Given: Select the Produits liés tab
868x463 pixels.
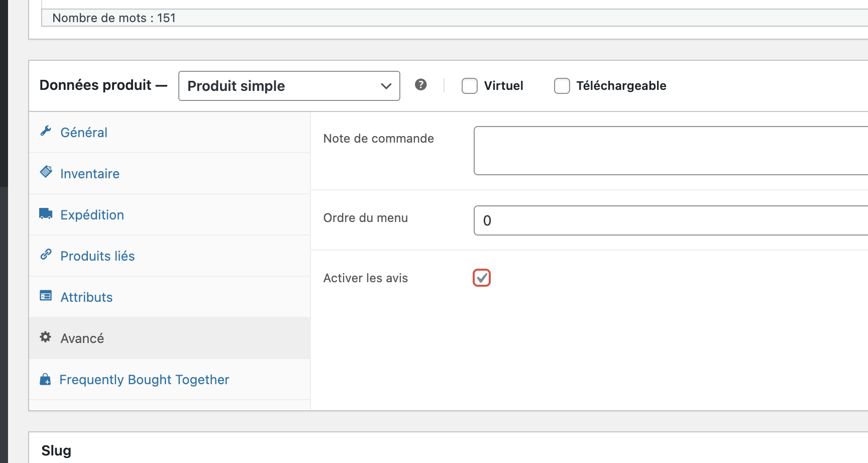Looking at the screenshot, I should [x=97, y=256].
